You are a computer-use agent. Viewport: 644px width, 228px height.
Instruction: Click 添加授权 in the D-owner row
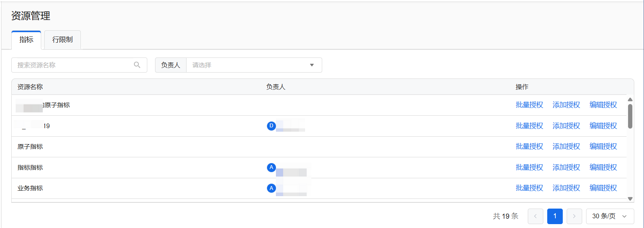[566, 126]
